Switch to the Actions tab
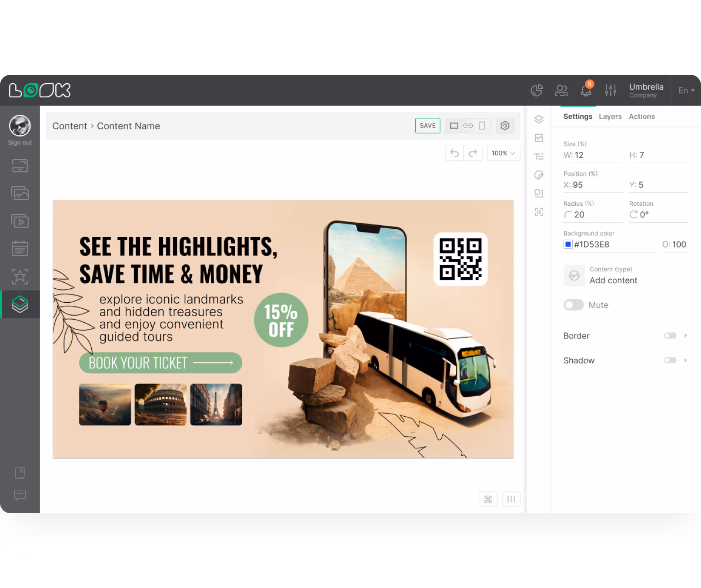 (642, 116)
